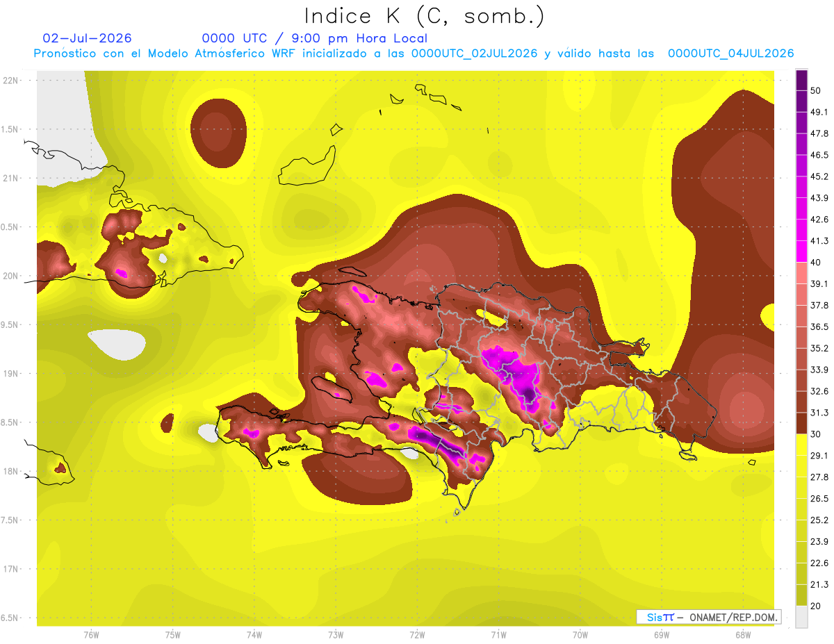Click the 17N latitude axis label
834x644 pixels.
(10, 569)
